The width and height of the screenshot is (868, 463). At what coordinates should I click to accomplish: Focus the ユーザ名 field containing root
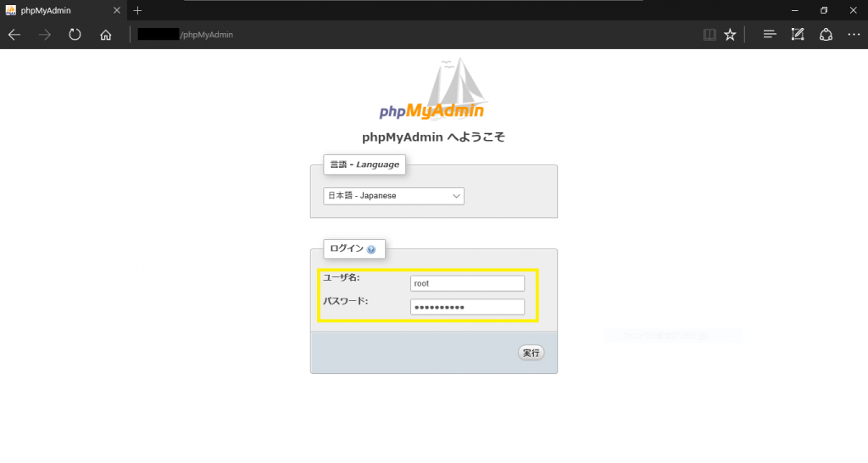coord(467,283)
